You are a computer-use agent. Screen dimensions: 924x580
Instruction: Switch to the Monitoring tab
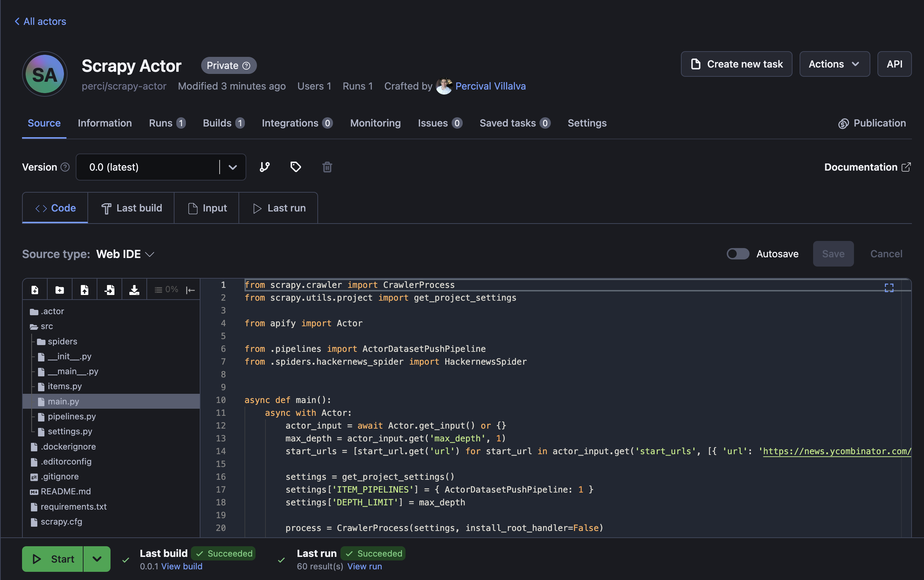point(375,123)
